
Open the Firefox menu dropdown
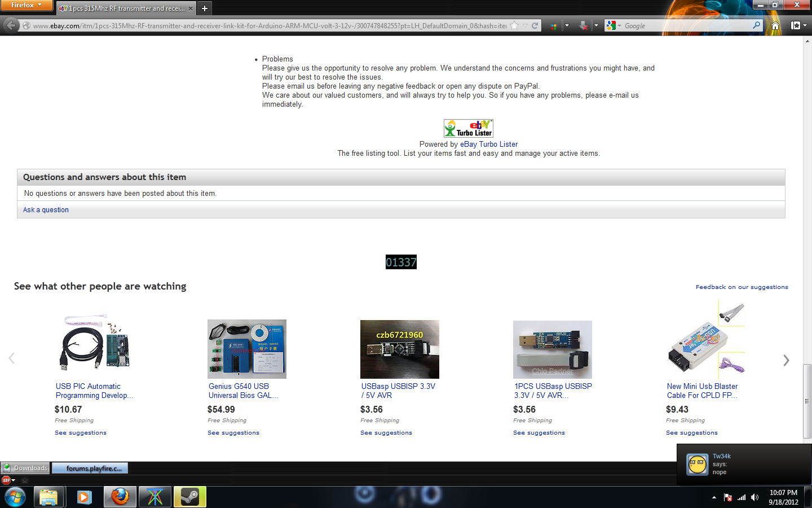(x=26, y=5)
